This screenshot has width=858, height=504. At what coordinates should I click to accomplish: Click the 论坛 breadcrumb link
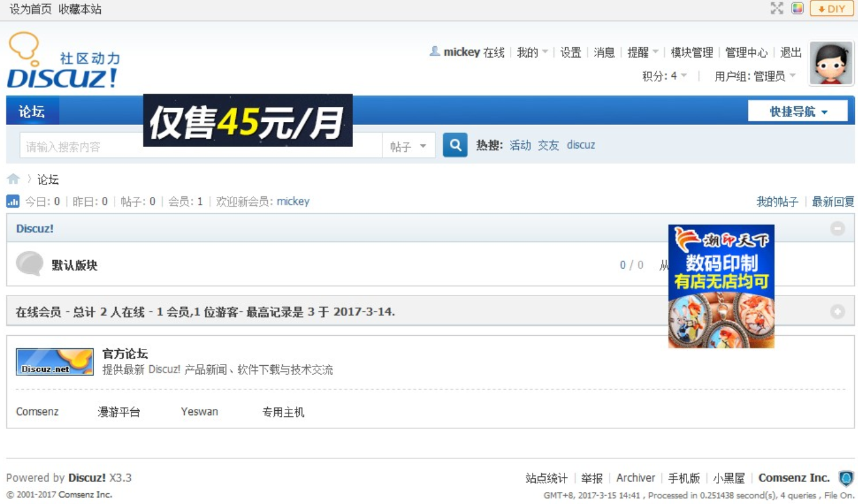tap(48, 180)
